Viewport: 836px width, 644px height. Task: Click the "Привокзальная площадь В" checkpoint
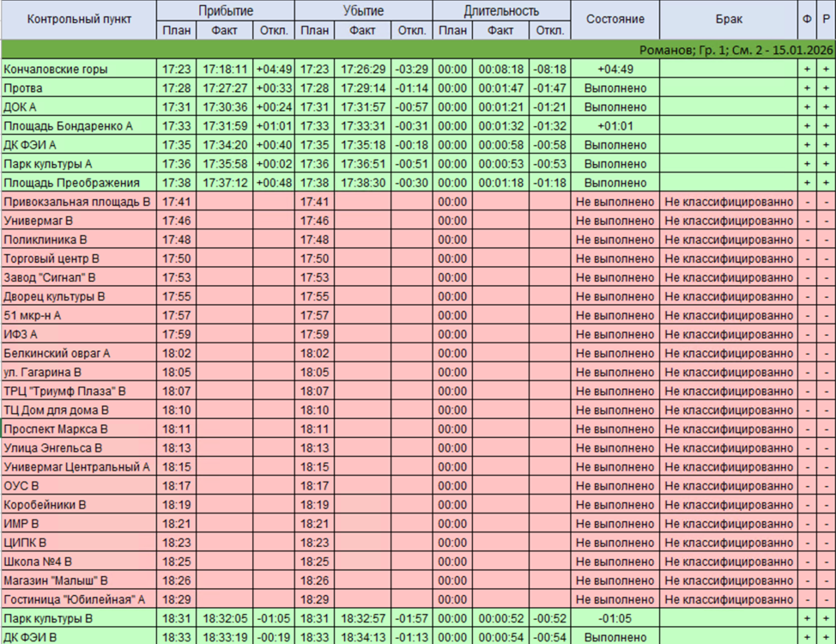[78, 202]
